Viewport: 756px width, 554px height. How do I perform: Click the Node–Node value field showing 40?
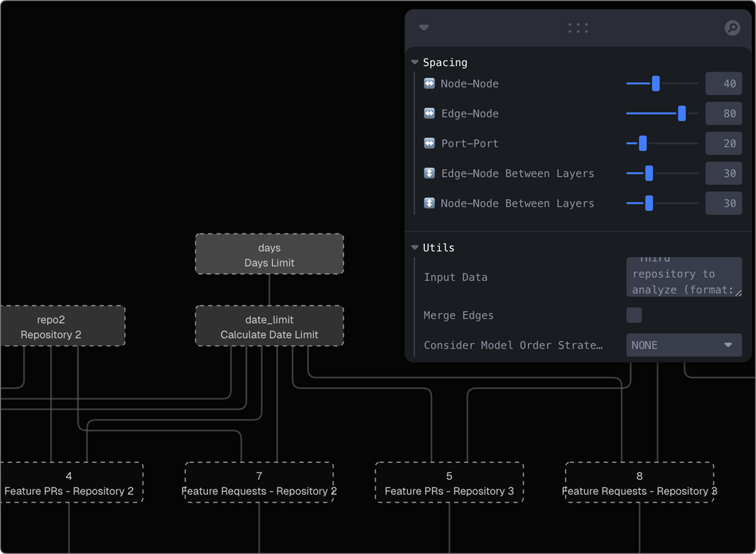(x=724, y=83)
